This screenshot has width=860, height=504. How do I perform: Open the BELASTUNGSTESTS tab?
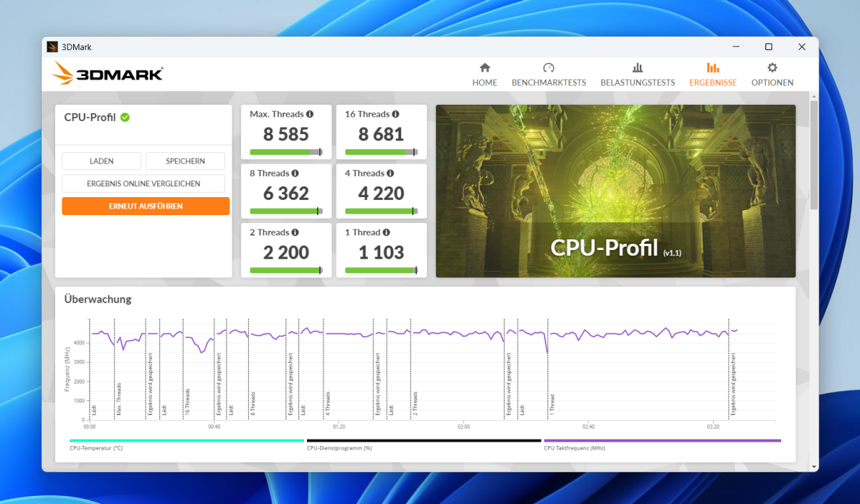[x=638, y=75]
